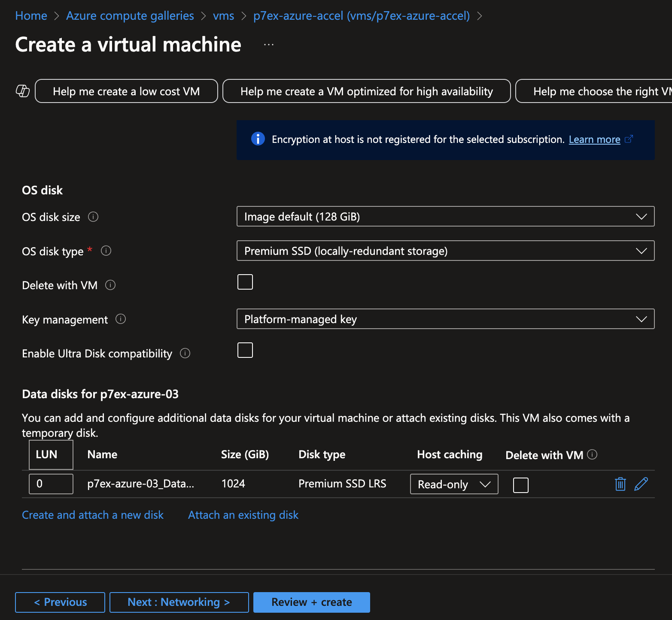Click the Enable Ultra Disk compatibility info icon

point(185,353)
